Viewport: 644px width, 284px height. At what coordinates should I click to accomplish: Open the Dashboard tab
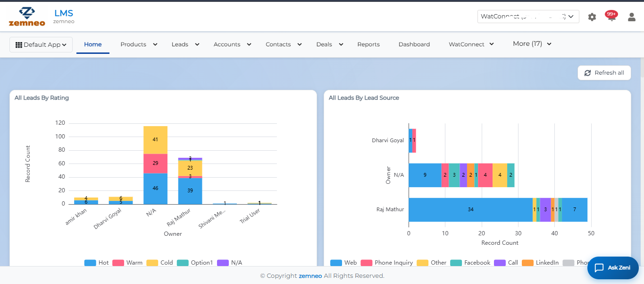pyautogui.click(x=414, y=44)
